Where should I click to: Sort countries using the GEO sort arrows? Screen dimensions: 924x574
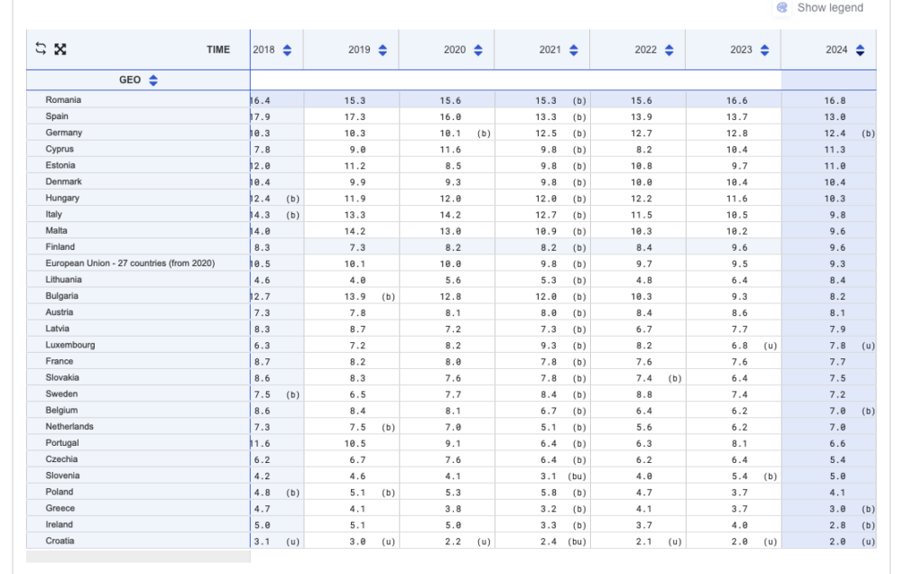pyautogui.click(x=152, y=80)
